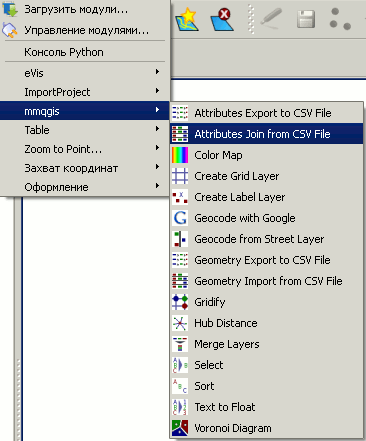The height and width of the screenshot is (441, 366).
Task: Click the Create Label Layer icon
Action: [x=180, y=197]
